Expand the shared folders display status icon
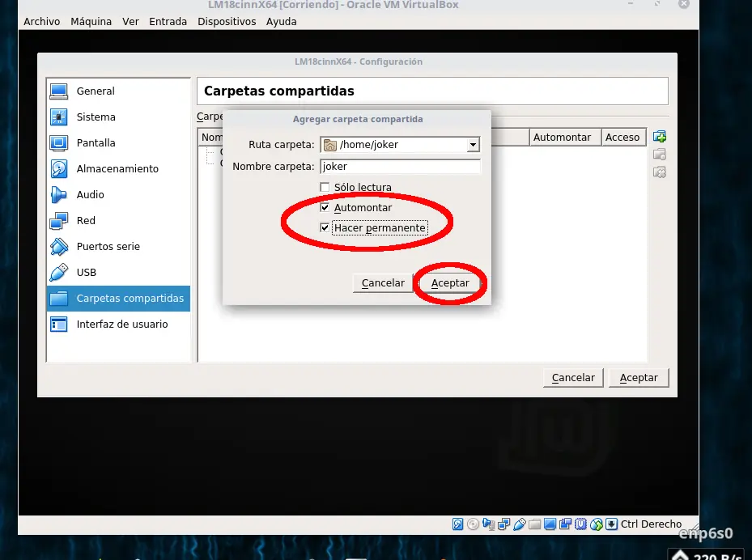This screenshot has width=752, height=560. point(536,524)
